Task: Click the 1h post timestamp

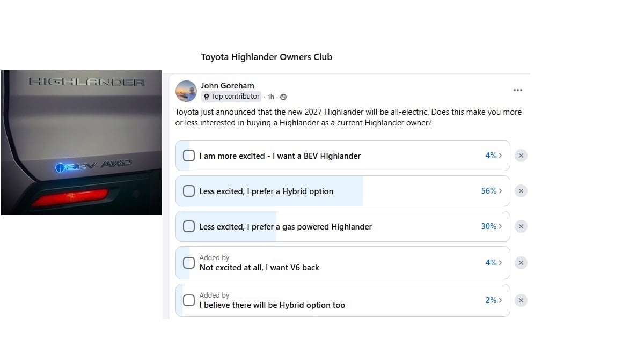Action: click(270, 97)
